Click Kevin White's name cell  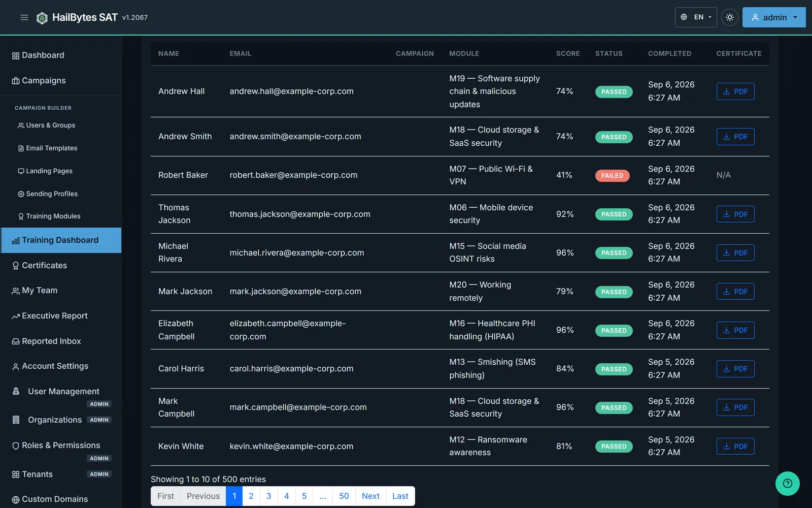tap(181, 447)
